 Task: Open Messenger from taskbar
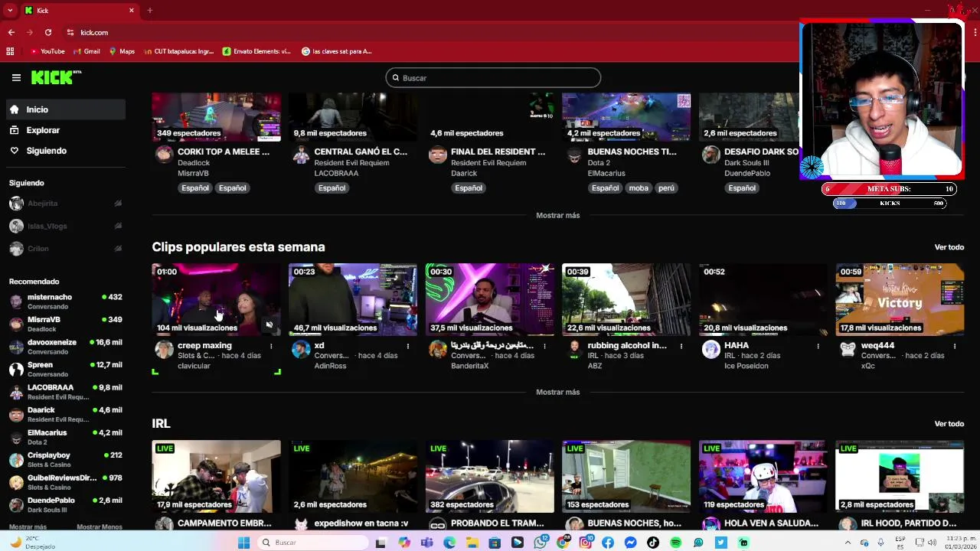point(630,542)
